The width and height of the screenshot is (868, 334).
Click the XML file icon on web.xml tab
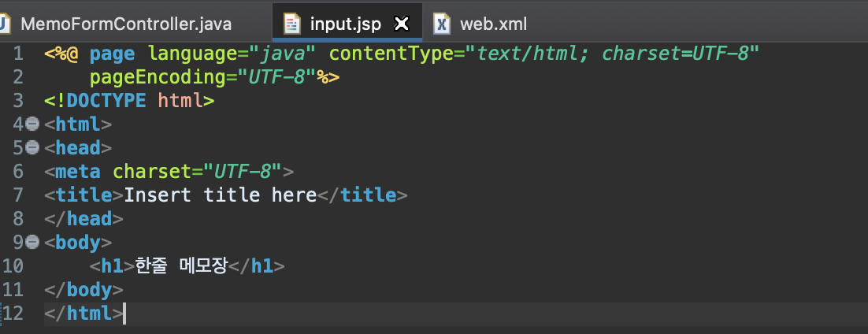442,24
